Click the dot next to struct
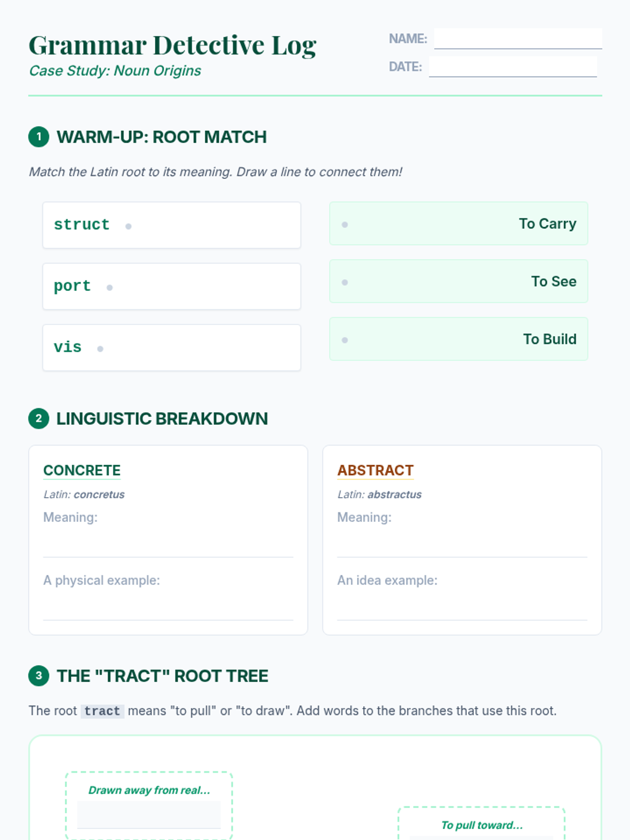 click(128, 226)
